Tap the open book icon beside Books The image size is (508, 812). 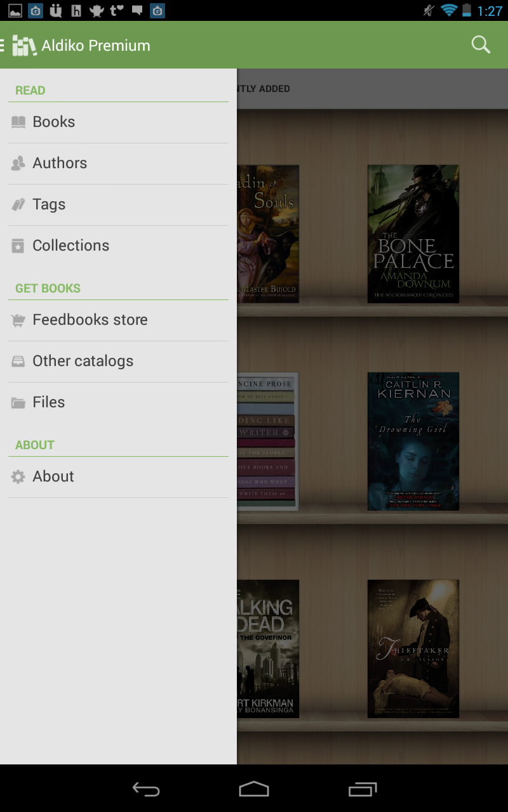tap(18, 122)
